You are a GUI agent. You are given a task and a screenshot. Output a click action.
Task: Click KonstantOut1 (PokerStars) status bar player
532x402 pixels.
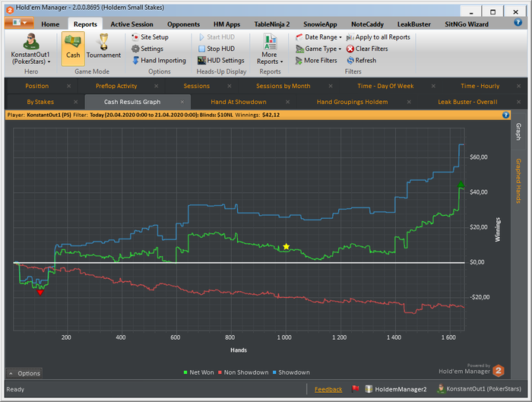tap(479, 389)
